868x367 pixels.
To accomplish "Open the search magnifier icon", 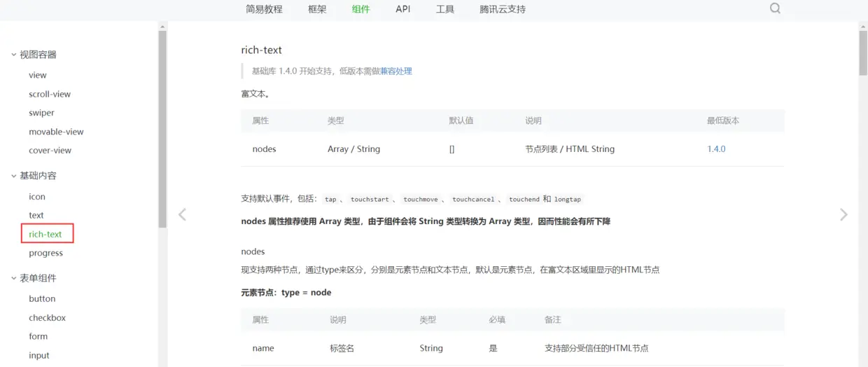I will pyautogui.click(x=775, y=9).
